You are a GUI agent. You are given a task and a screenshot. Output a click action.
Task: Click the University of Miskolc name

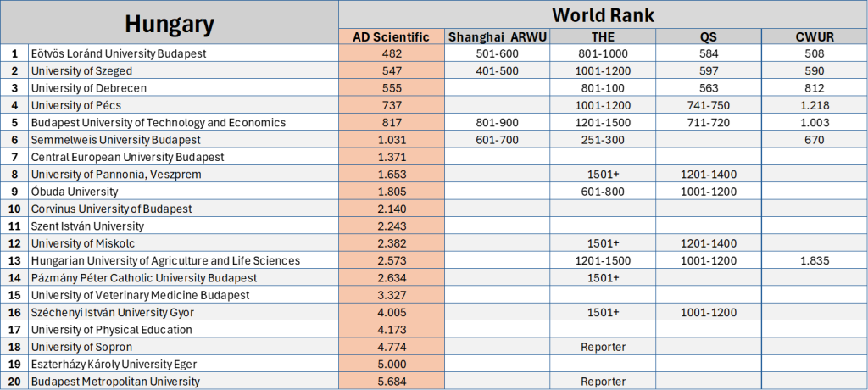coord(83,243)
